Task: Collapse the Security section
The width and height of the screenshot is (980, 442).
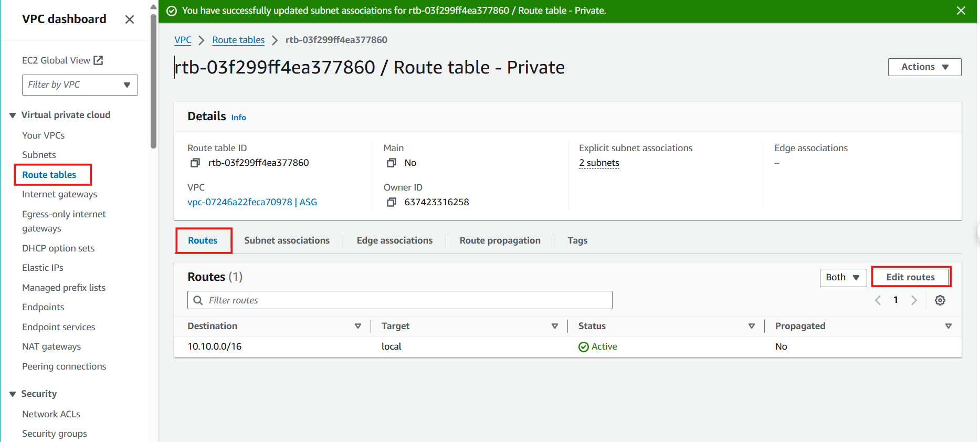Action: click(13, 394)
